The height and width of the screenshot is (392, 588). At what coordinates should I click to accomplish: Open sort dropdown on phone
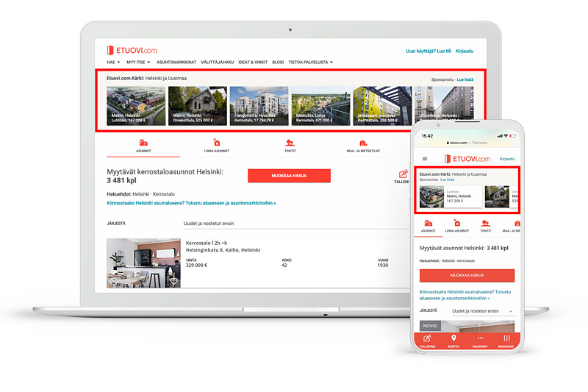(483, 311)
